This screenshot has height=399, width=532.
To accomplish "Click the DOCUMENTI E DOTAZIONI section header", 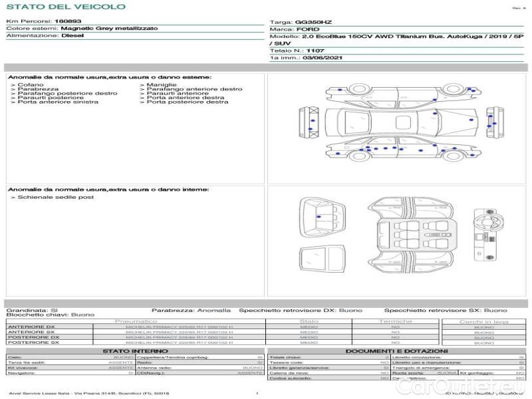I will [396, 351].
